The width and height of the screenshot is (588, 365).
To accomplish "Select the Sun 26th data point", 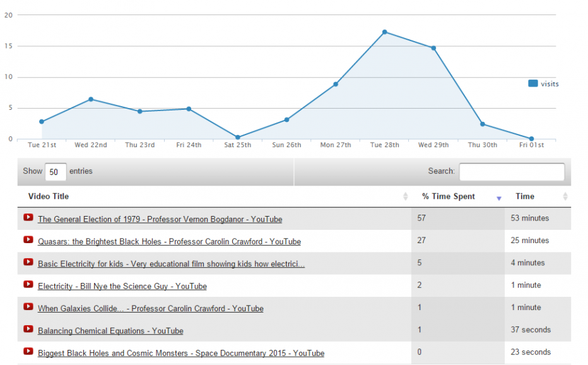I will coord(286,120).
